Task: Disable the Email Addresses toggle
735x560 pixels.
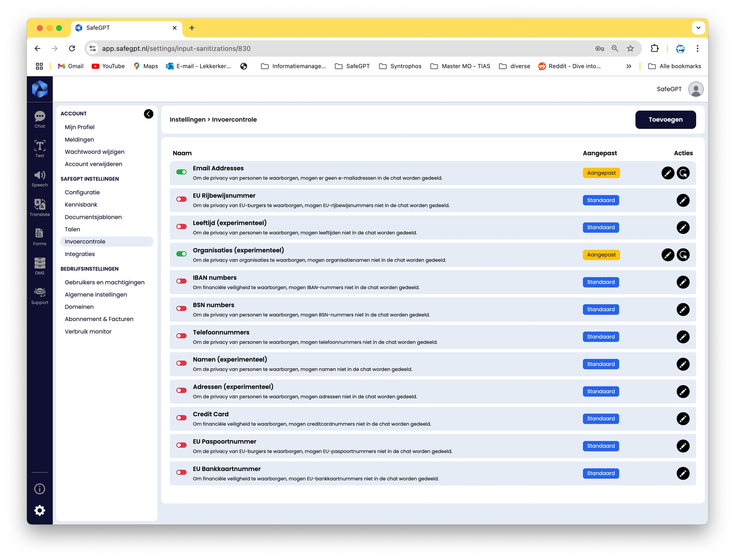Action: point(181,172)
